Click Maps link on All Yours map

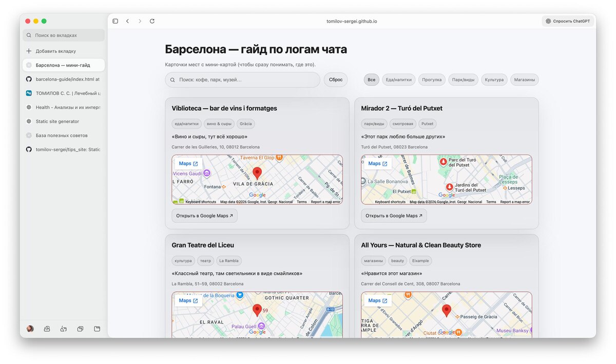(x=378, y=300)
